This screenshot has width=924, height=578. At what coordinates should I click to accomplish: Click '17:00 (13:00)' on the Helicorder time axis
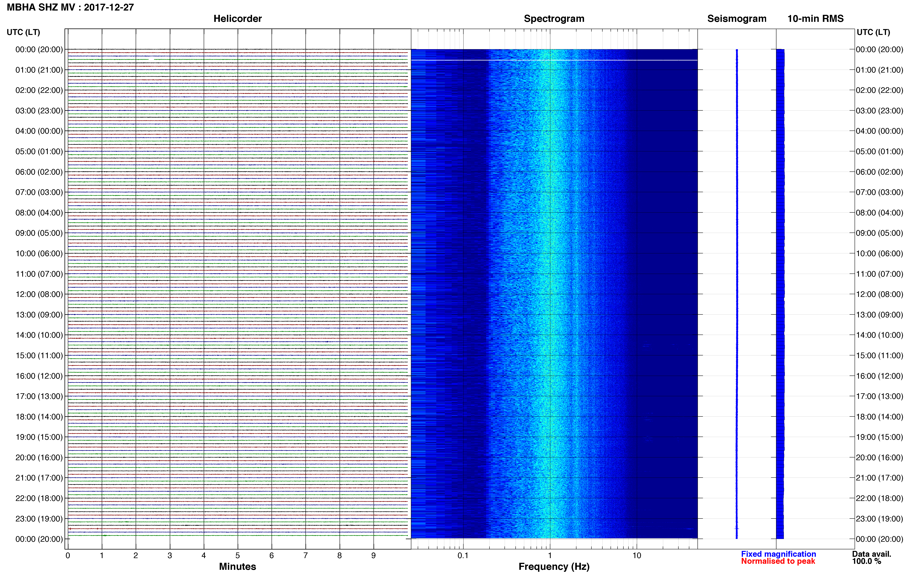[x=39, y=396]
